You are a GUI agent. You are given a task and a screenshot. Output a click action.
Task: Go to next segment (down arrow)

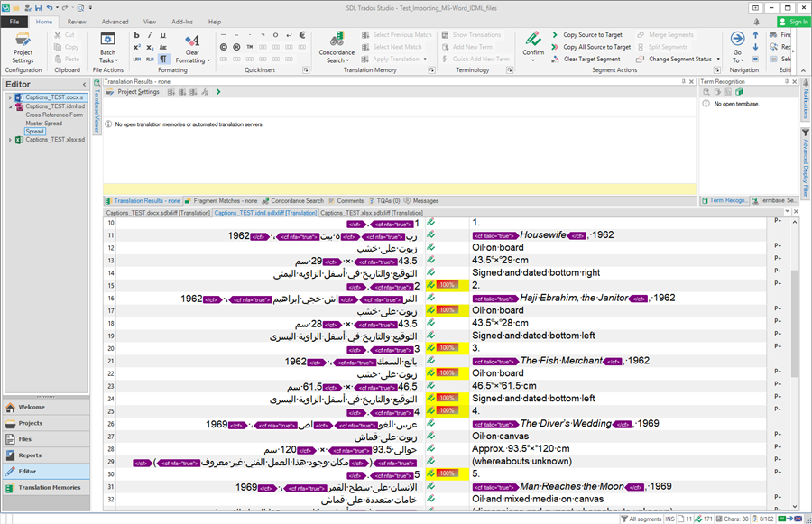pyautogui.click(x=755, y=47)
